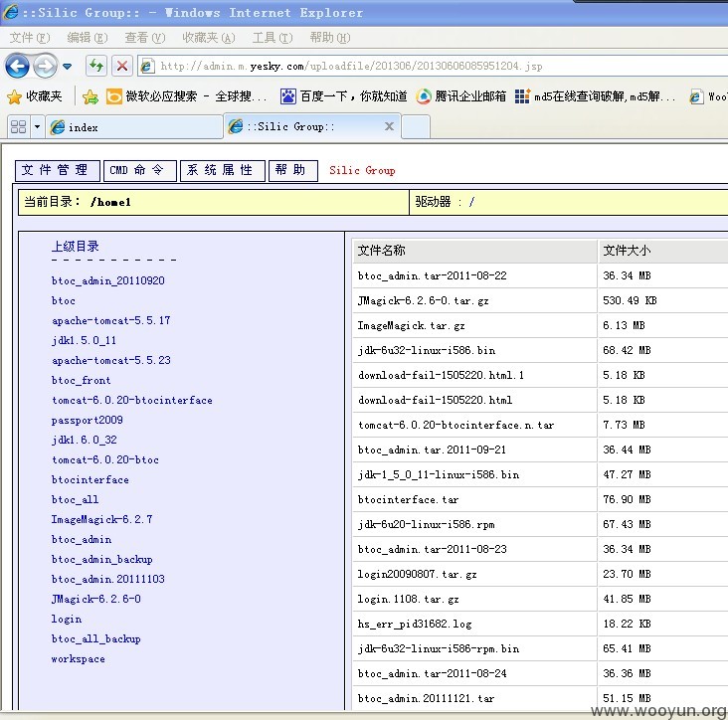Open the login folder
Screen dimensions: 728x720
pyautogui.click(x=67, y=619)
